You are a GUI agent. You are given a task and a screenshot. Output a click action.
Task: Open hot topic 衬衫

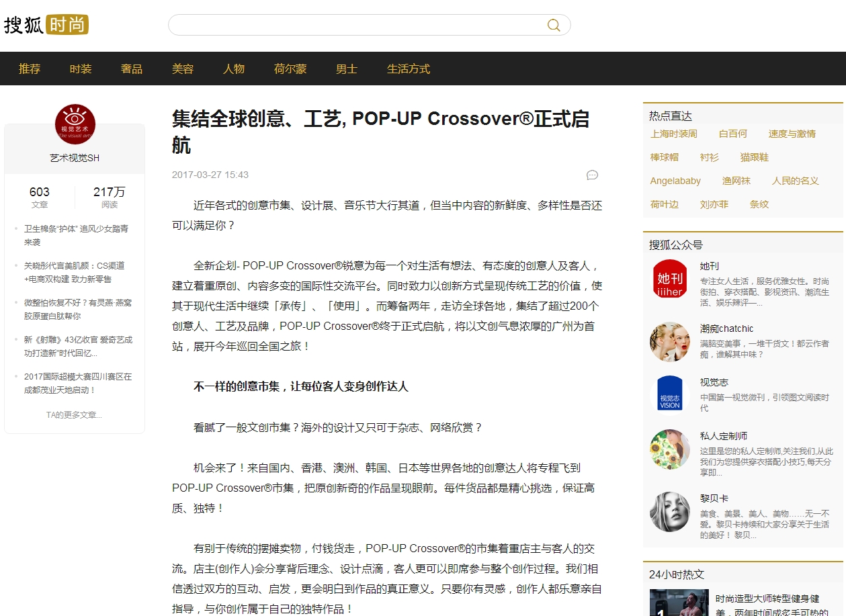[710, 157]
